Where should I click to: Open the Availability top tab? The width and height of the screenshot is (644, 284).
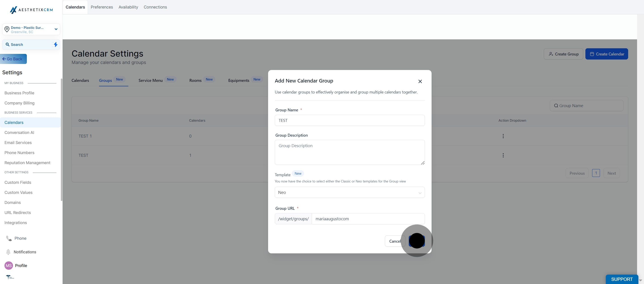[128, 7]
